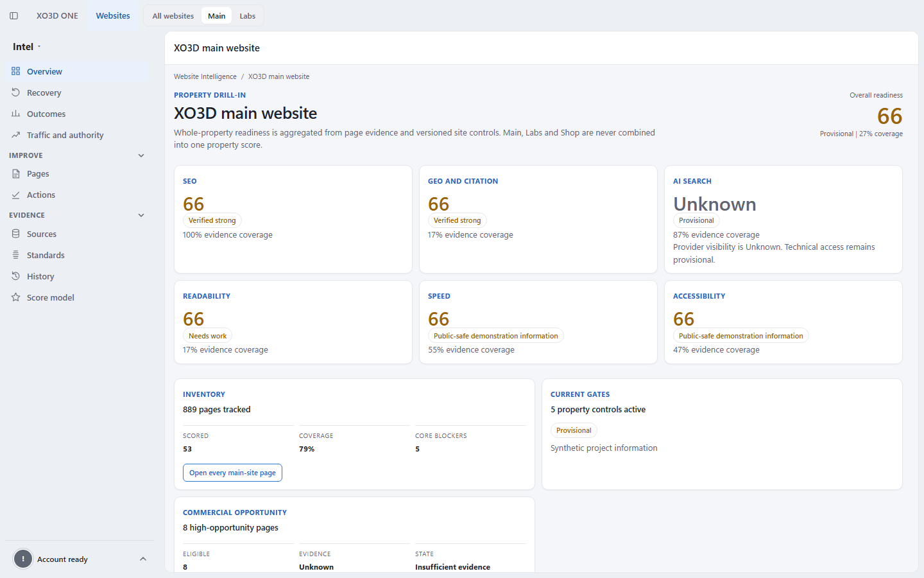The width and height of the screenshot is (924, 578).
Task: Click 8 high-opportunity pages text
Action: pyautogui.click(x=230, y=527)
